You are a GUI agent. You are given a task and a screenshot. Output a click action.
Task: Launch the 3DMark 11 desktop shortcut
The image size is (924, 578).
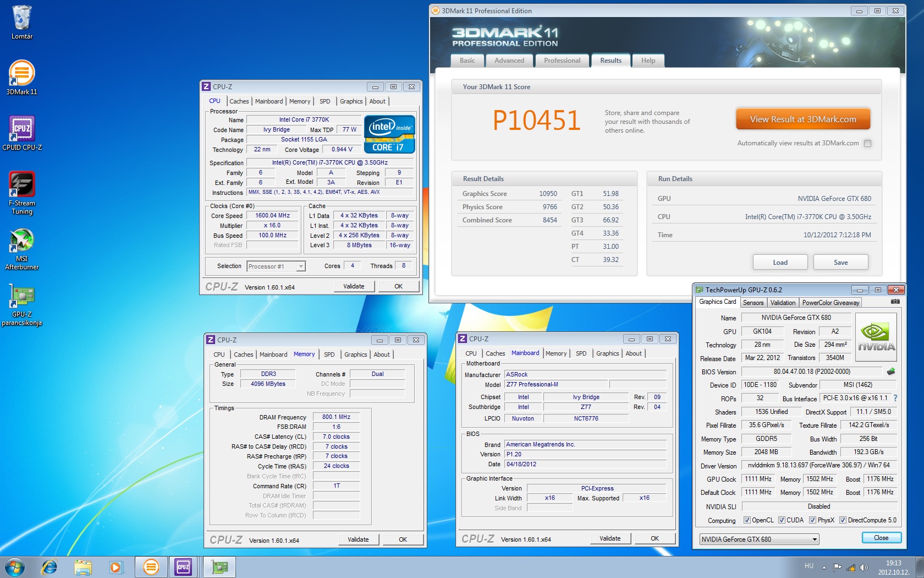[22, 77]
